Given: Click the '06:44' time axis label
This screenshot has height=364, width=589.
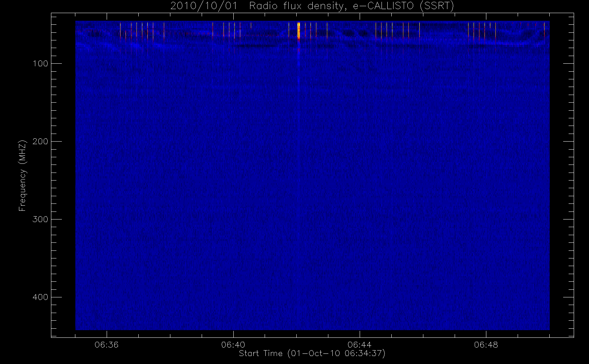Looking at the screenshot, I should (359, 345).
